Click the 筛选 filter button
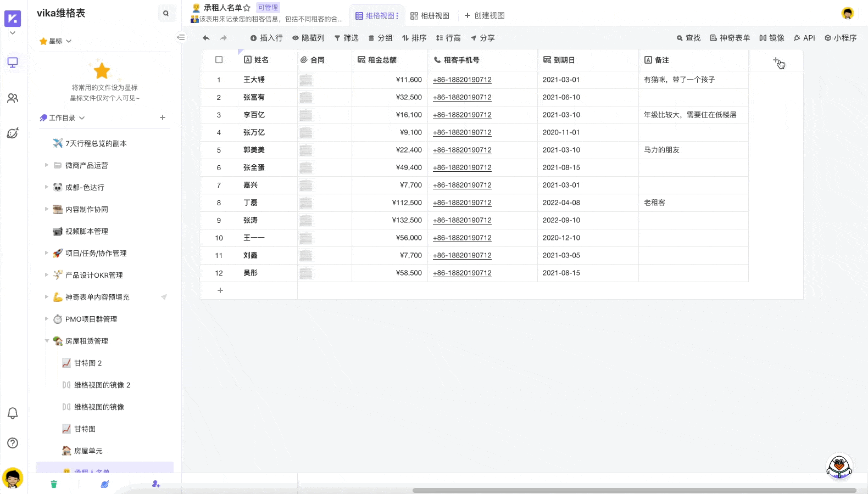Screen dimensions: 868x494 click(346, 38)
